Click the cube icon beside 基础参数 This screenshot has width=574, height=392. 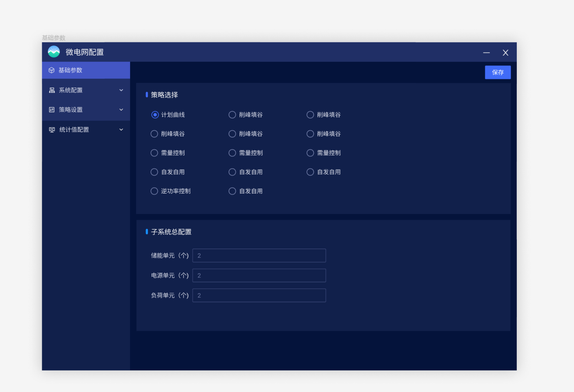[x=51, y=70]
